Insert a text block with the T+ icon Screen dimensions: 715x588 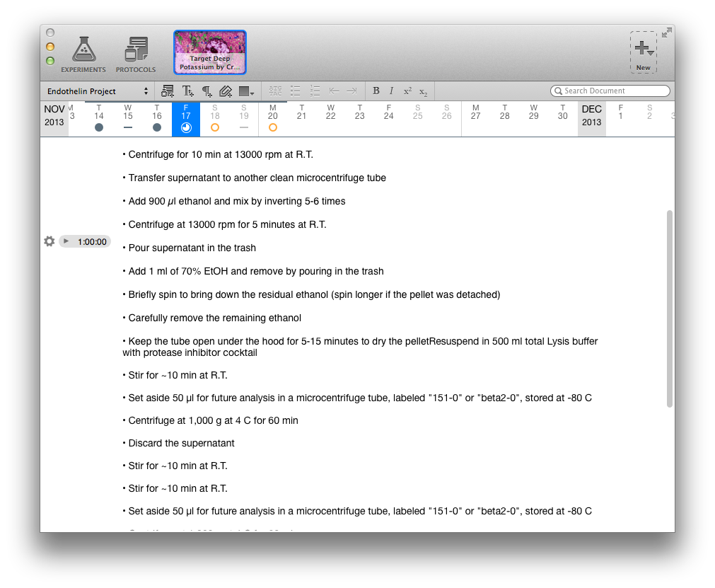pos(188,91)
